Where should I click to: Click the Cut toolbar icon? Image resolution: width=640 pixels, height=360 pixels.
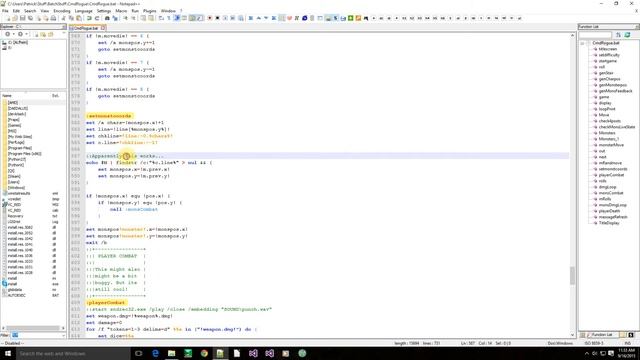click(63, 18)
